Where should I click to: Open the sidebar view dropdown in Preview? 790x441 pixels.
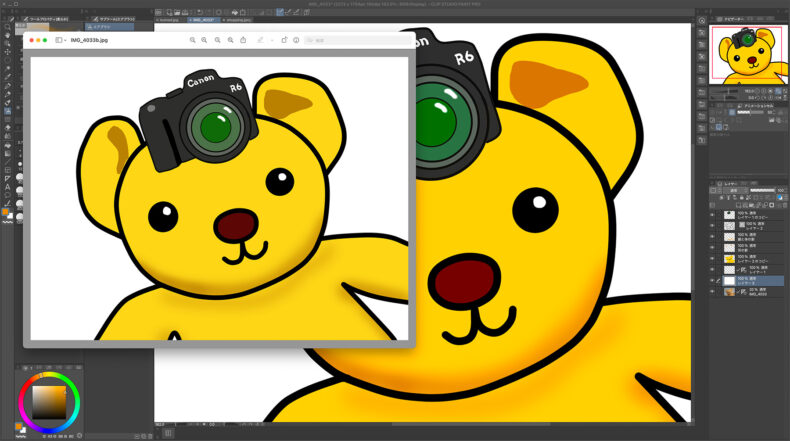click(61, 40)
